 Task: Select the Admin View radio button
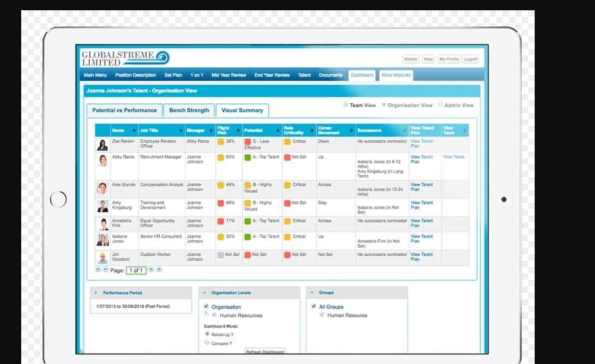tap(440, 105)
